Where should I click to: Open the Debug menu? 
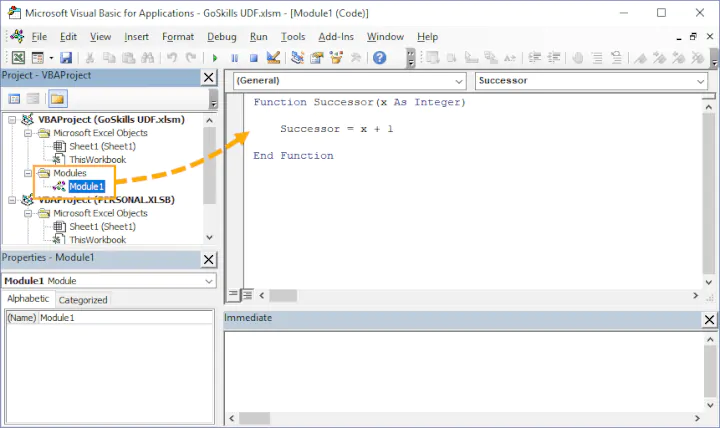pyautogui.click(x=222, y=37)
